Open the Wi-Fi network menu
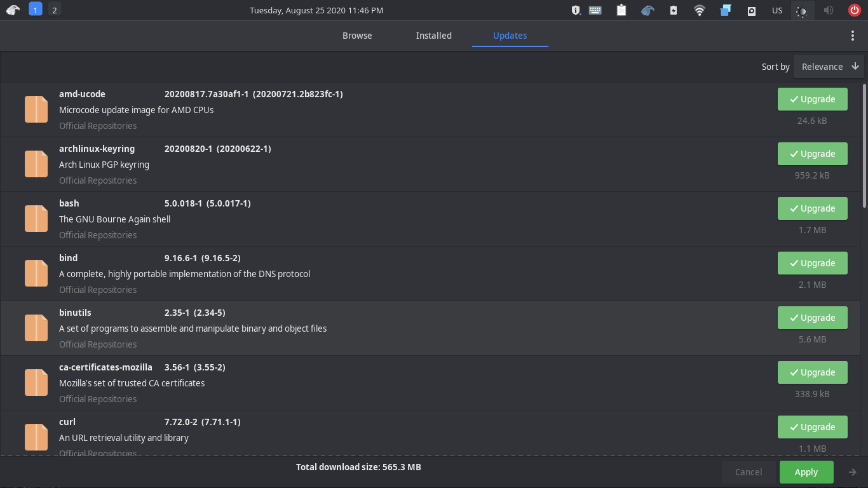 click(700, 10)
